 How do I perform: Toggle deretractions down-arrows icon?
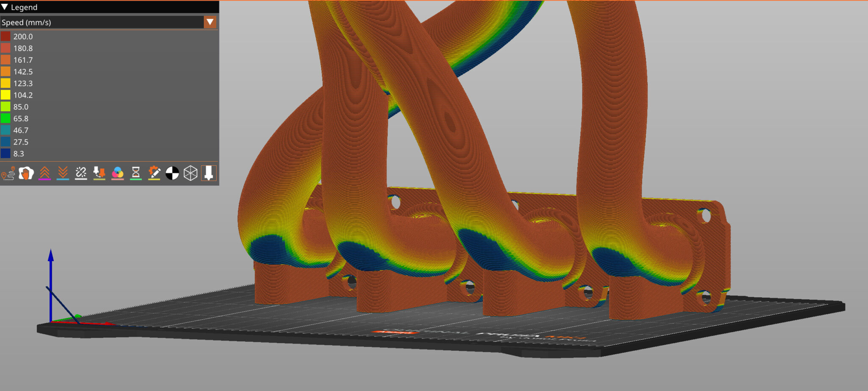(x=63, y=173)
